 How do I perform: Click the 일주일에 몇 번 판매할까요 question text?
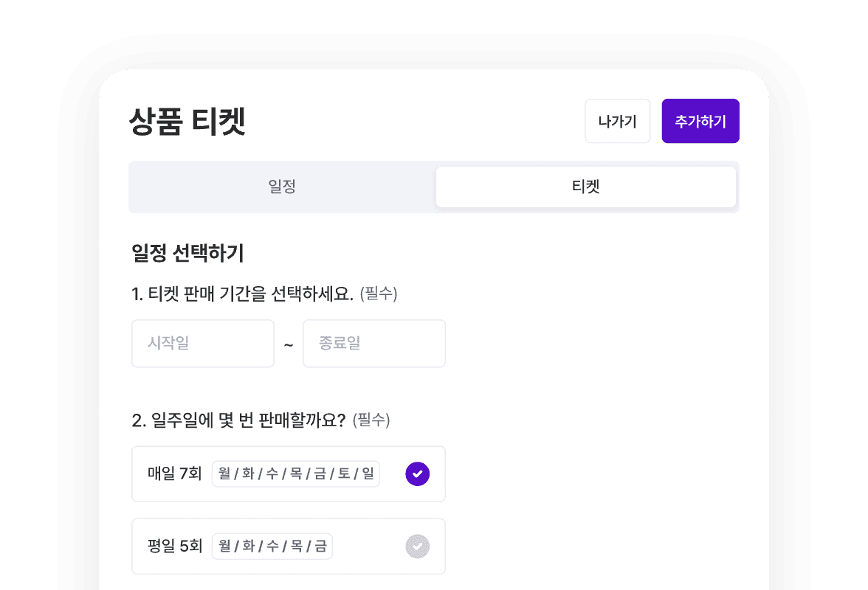[239, 420]
